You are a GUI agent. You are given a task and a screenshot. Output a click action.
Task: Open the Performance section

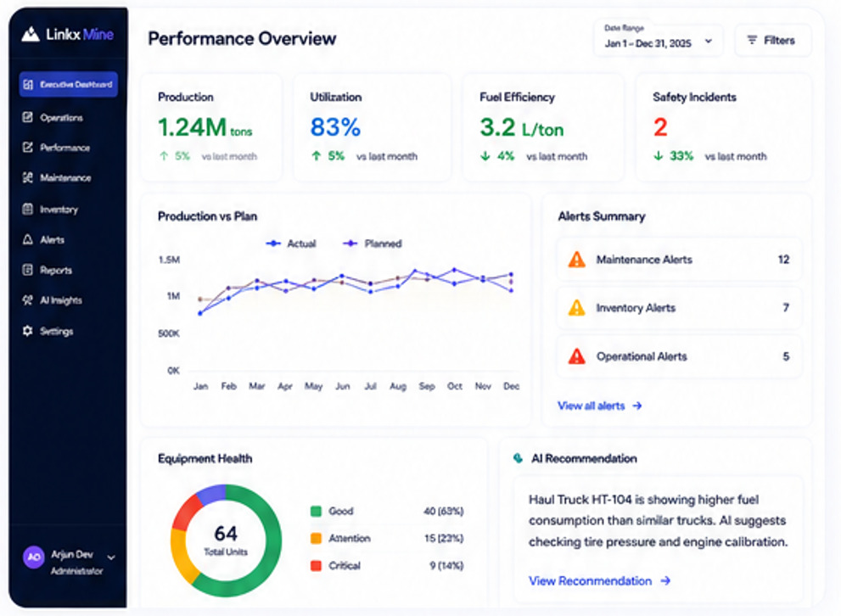(64, 148)
